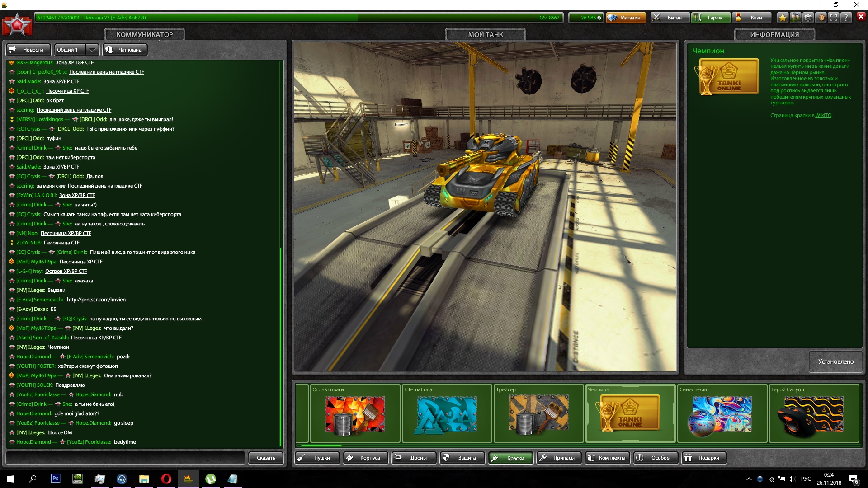Viewport: 868px width, 488px height.
Task: Open the notepad icon on taskbar
Action: (x=232, y=479)
